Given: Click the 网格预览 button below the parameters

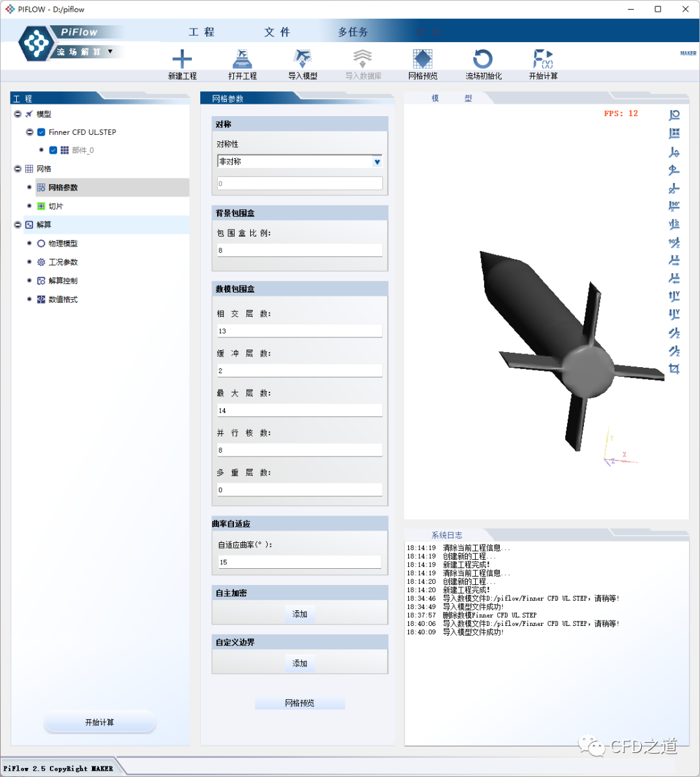Looking at the screenshot, I should [299, 702].
